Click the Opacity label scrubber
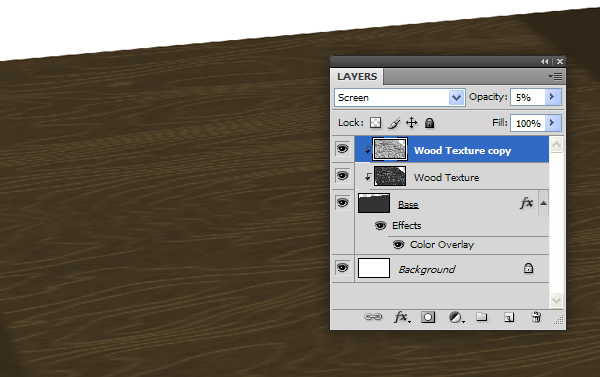Screen dimensions: 600x377 point(488,97)
